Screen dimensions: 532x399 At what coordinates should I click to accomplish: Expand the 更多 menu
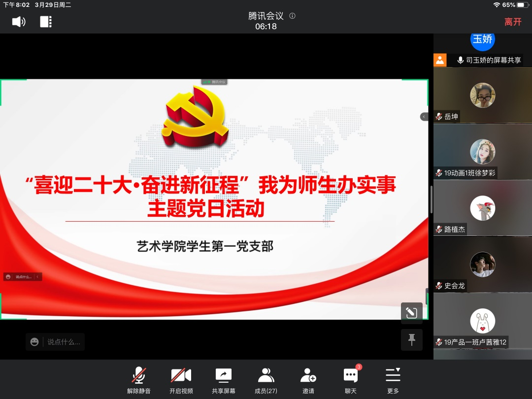click(x=393, y=380)
